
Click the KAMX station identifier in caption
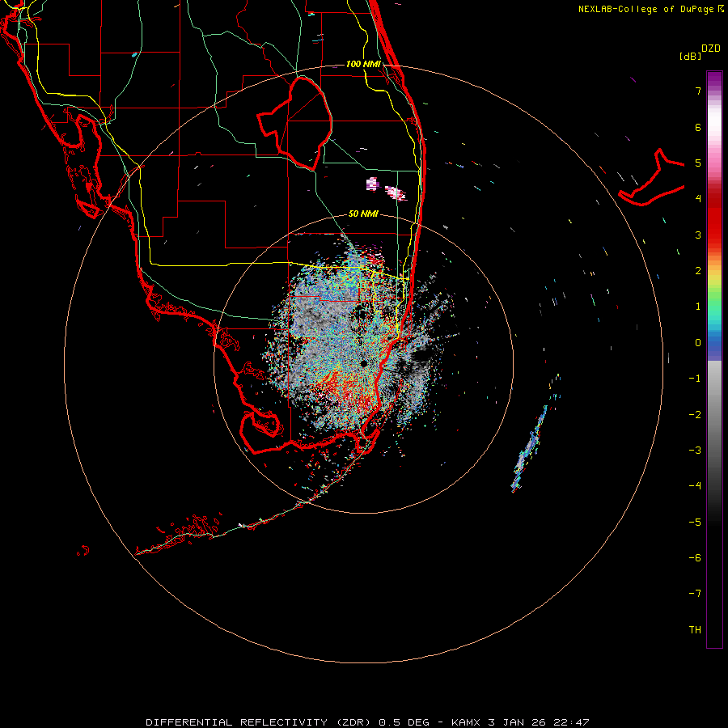pos(466,722)
